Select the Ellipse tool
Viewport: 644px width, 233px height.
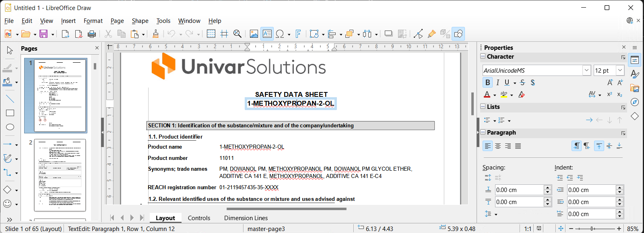click(x=10, y=127)
